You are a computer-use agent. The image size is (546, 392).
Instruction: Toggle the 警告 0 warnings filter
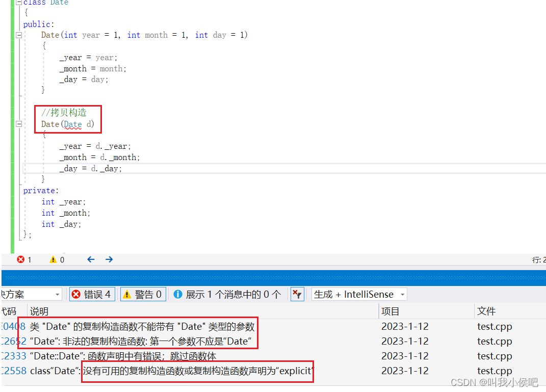[x=143, y=295]
